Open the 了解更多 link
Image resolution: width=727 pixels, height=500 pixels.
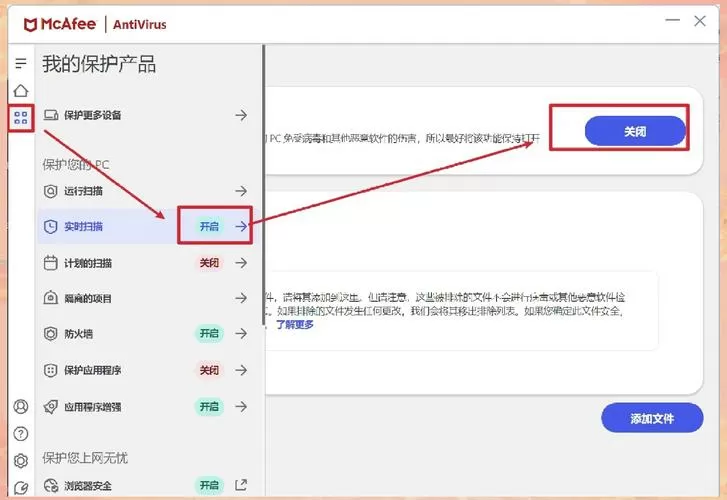point(295,325)
